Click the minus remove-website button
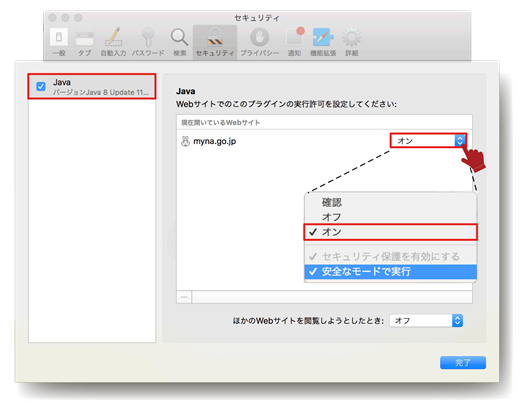The width and height of the screenshot is (532, 407). point(184,297)
